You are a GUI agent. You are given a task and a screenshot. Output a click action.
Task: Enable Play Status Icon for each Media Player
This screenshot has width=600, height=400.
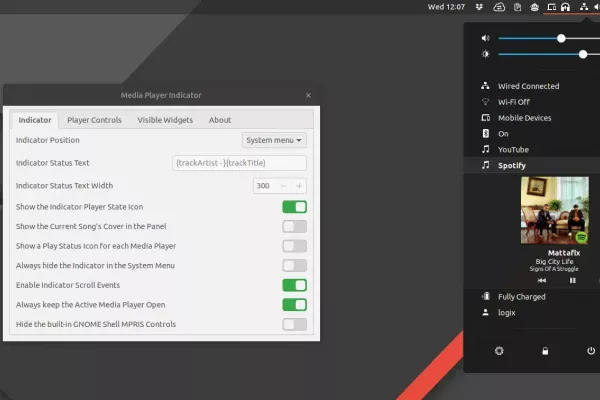click(294, 246)
